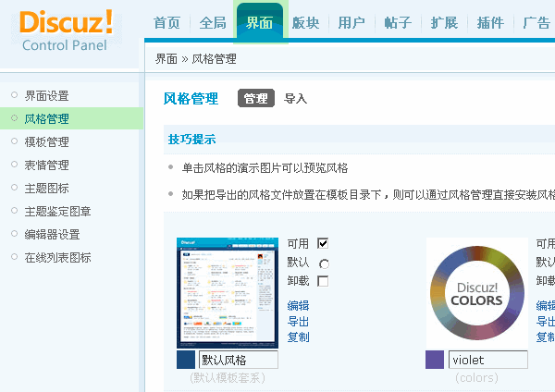Image resolution: width=555 pixels, height=392 pixels.
Task: Switch to the 导入 sub-tab
Action: [295, 99]
